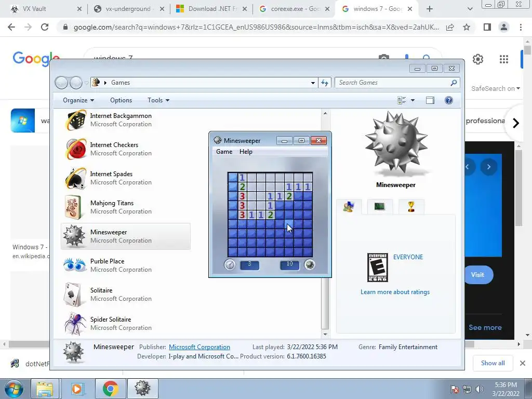Open the ratings tab icon
The image size is (532, 399).
tap(349, 206)
